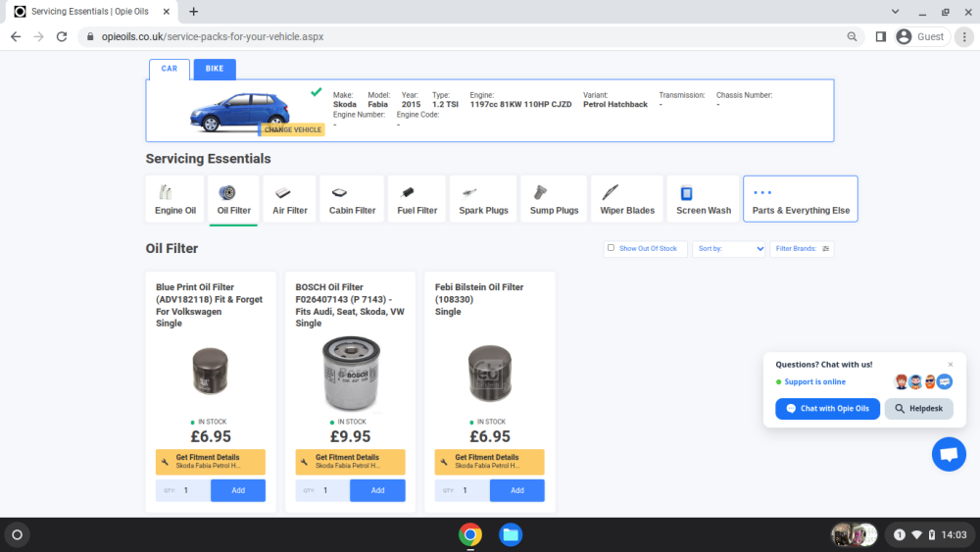Open a new browser tab
The image size is (980, 552).
coord(194,11)
